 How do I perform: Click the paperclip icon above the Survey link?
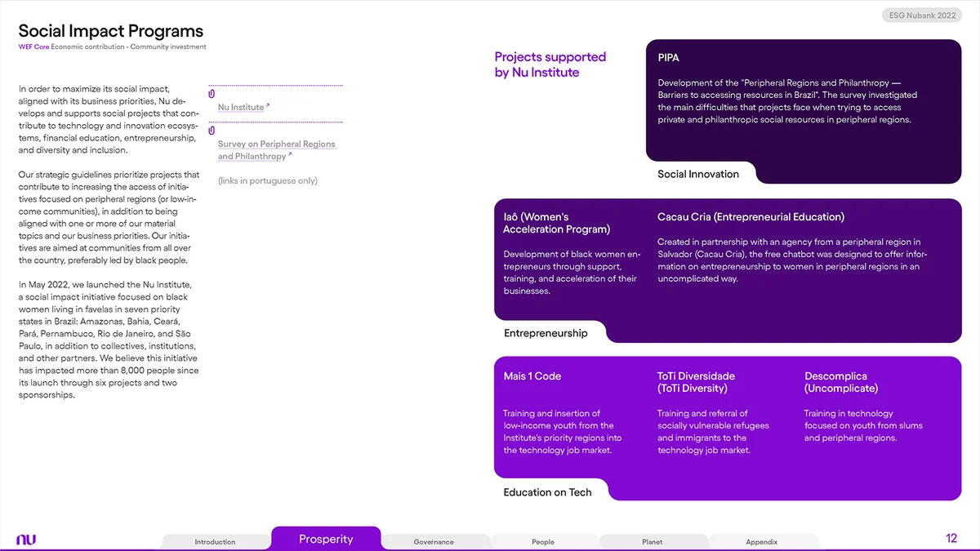212,131
